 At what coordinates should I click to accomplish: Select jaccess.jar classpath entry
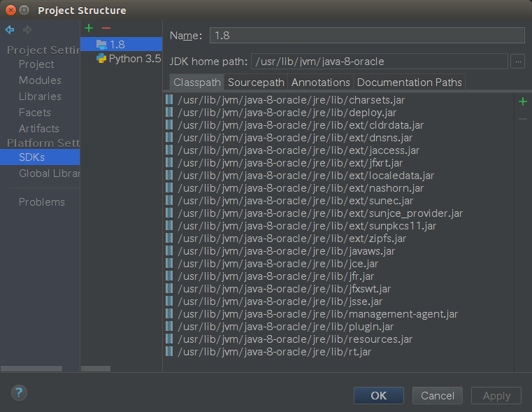click(299, 150)
